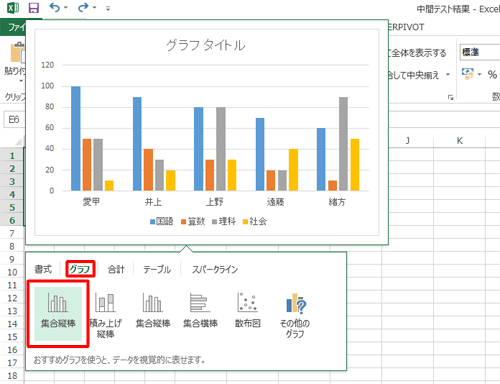Open merge and center dropdown arrow
Image resolution: width=500 pixels, height=384 pixels.
click(x=448, y=74)
